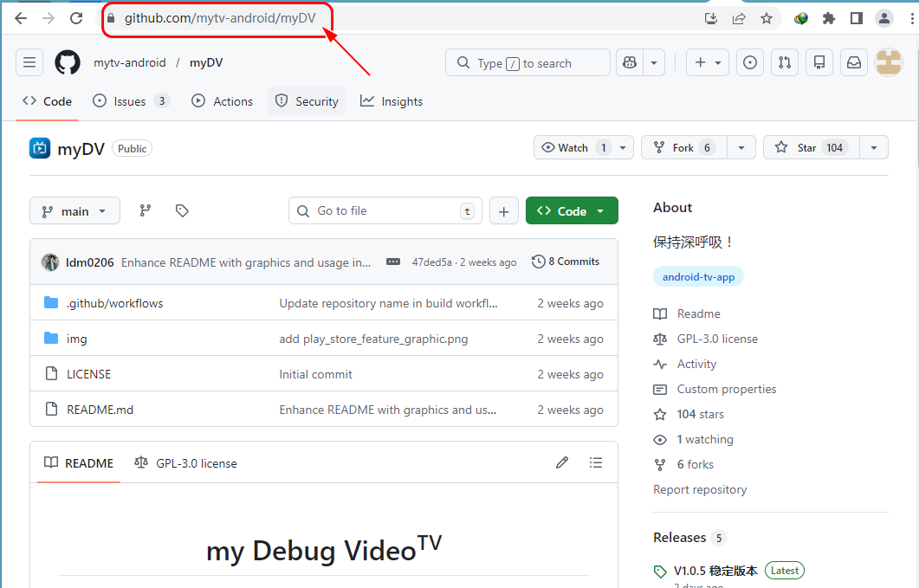The image size is (919, 588).
Task: Click Report repository link
Action: (700, 489)
